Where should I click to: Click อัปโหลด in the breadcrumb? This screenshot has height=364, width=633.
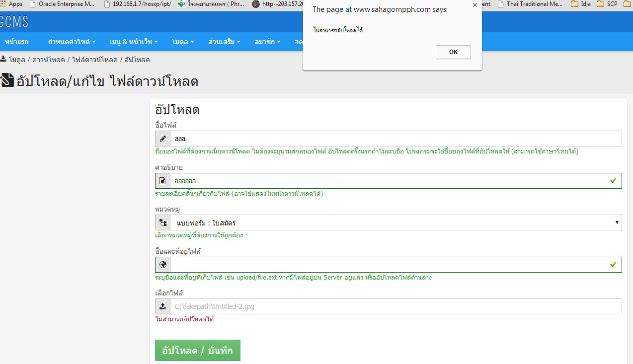[x=137, y=60]
